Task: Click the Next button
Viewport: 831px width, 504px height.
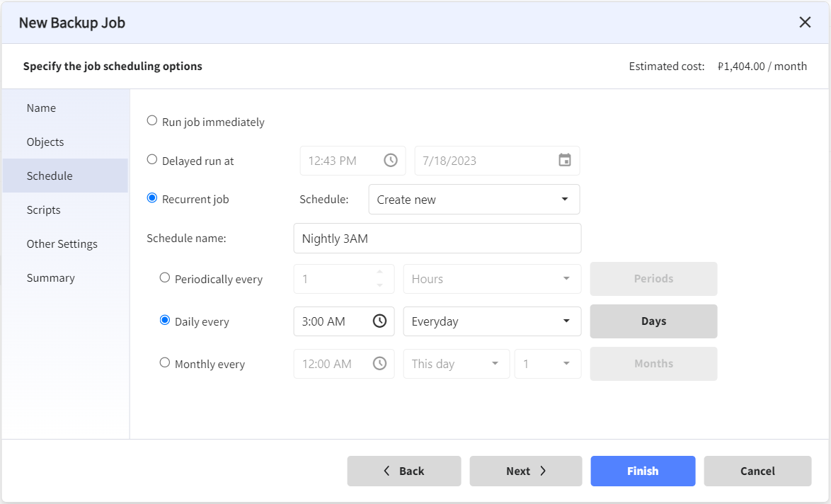Action: point(525,471)
